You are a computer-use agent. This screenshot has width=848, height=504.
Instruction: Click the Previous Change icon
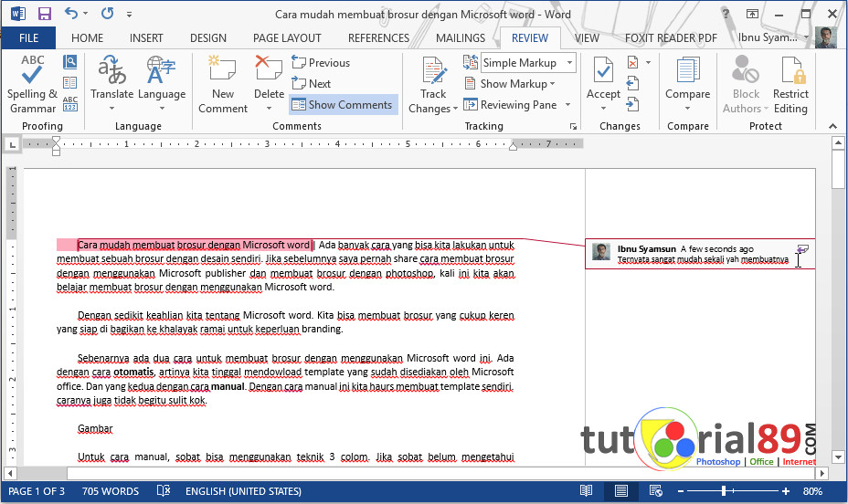(x=632, y=83)
